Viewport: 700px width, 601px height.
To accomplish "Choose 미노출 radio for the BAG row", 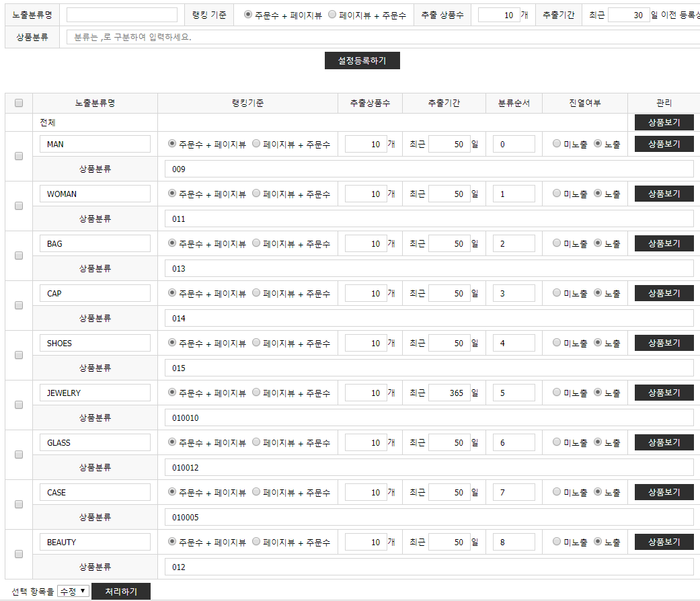I will coord(556,243).
